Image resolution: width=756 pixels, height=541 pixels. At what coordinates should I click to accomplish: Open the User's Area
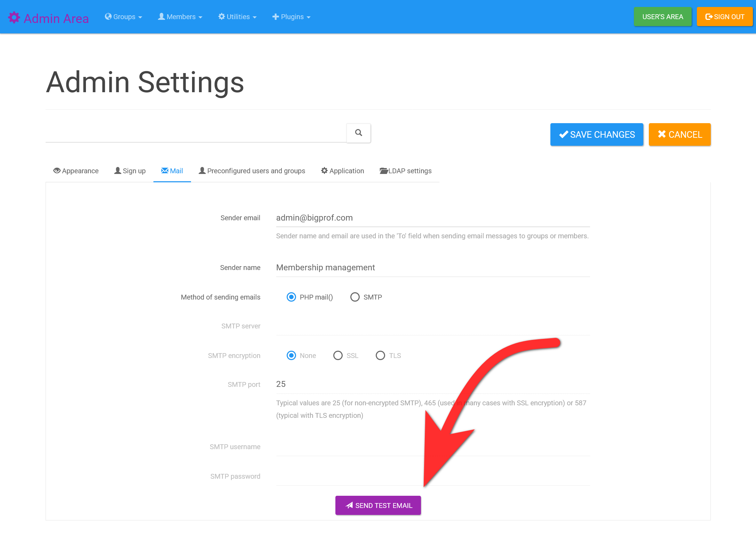[662, 16]
